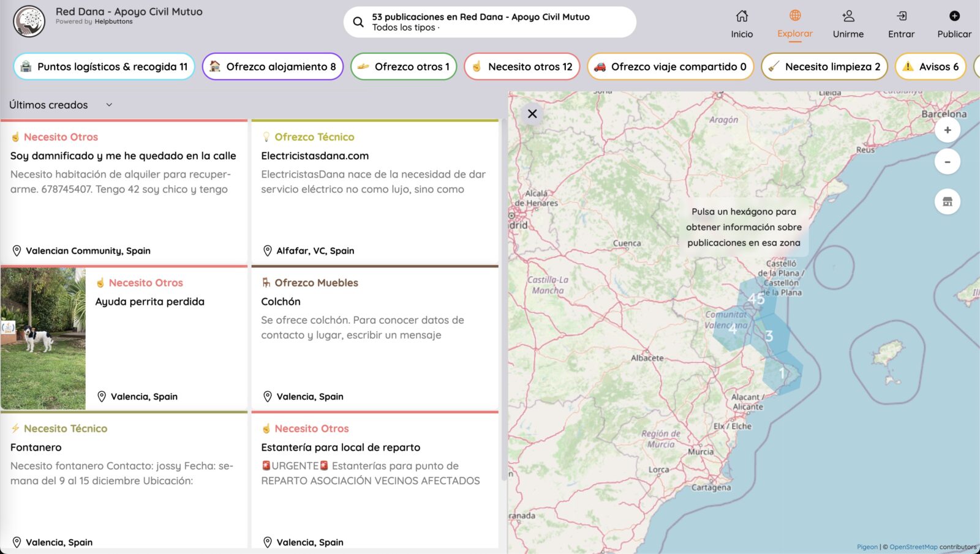
Task: Toggle the Ofrezco alojamiento filter
Action: (x=273, y=67)
